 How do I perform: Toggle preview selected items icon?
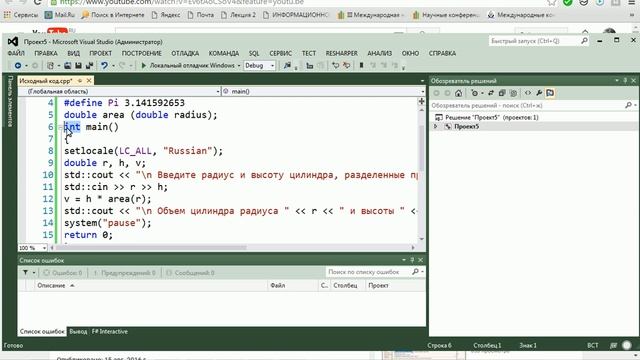[x=550, y=93]
